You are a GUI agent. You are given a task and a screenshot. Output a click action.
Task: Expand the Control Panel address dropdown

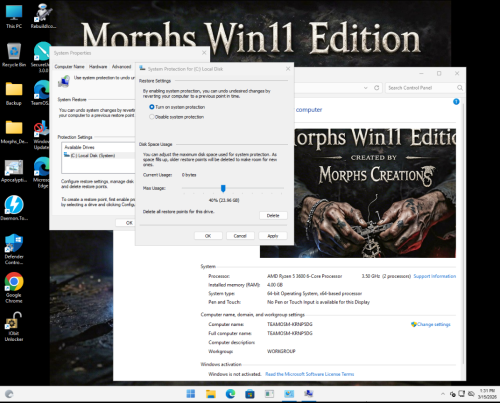[365, 88]
